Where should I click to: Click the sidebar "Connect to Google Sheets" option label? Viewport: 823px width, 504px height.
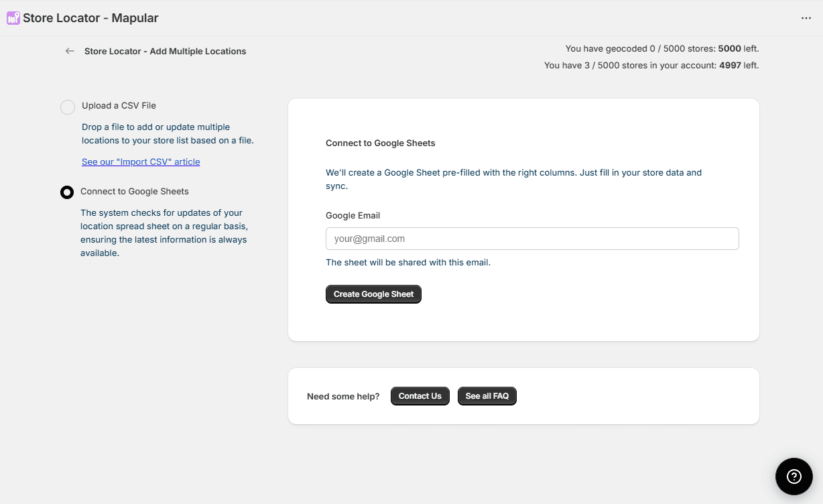pyautogui.click(x=135, y=191)
